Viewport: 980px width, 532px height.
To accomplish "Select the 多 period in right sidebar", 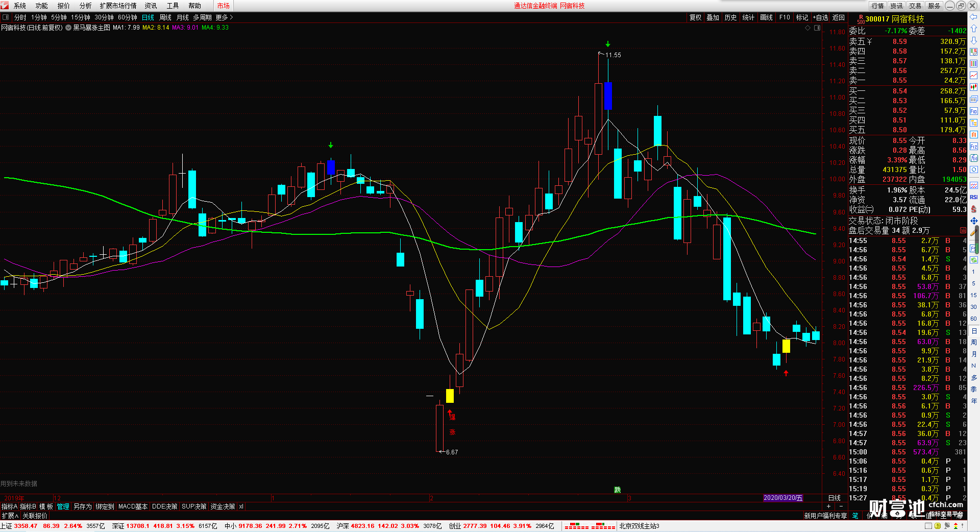I will [x=974, y=377].
